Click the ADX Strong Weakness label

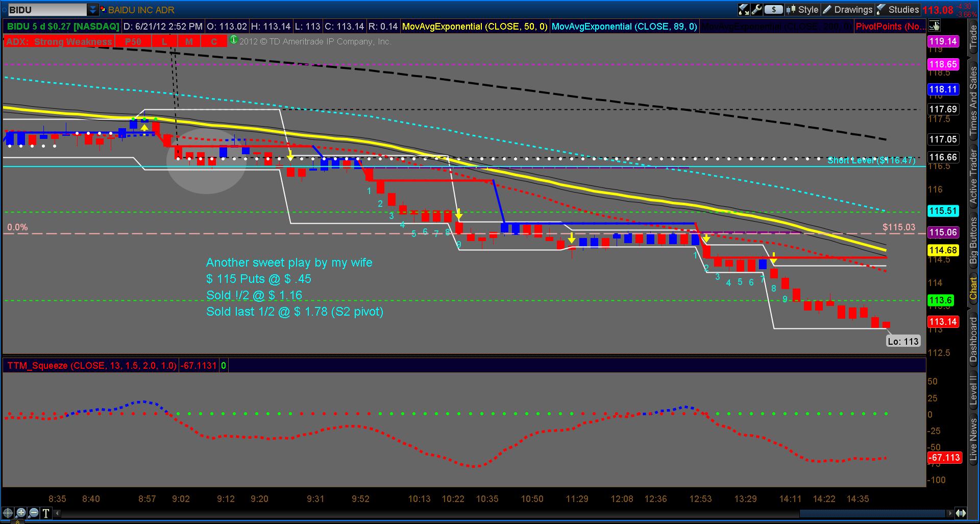click(59, 42)
